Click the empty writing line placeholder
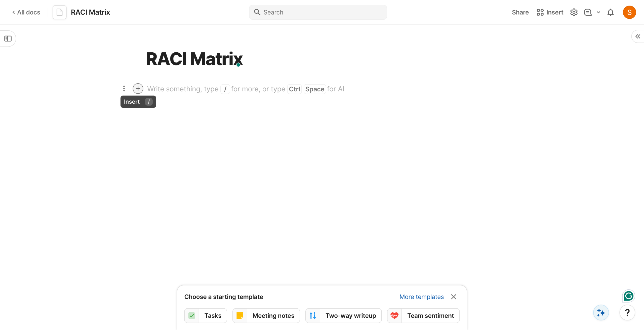 [x=246, y=89]
